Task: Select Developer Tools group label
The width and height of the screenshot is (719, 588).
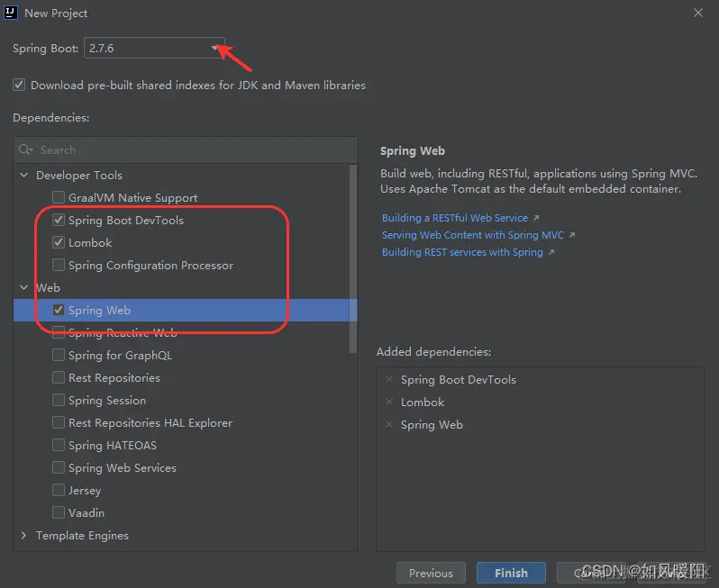Action: coord(79,175)
